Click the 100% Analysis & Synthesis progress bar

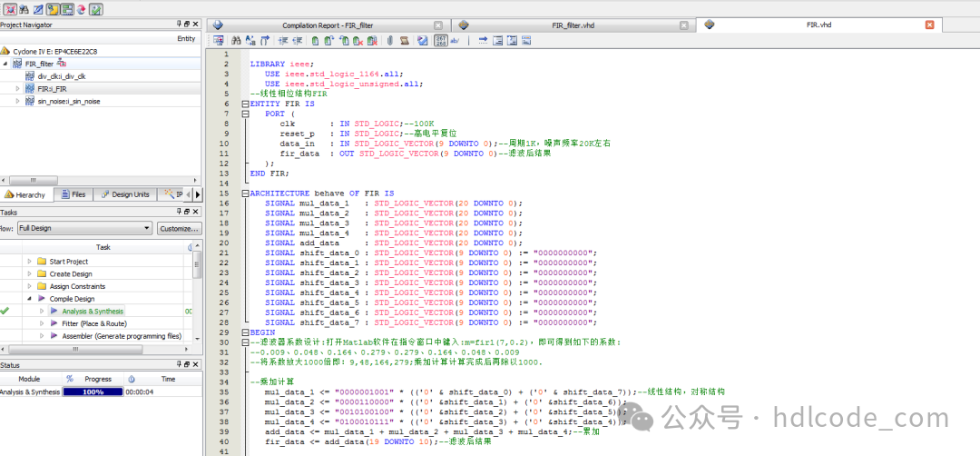tap(93, 392)
